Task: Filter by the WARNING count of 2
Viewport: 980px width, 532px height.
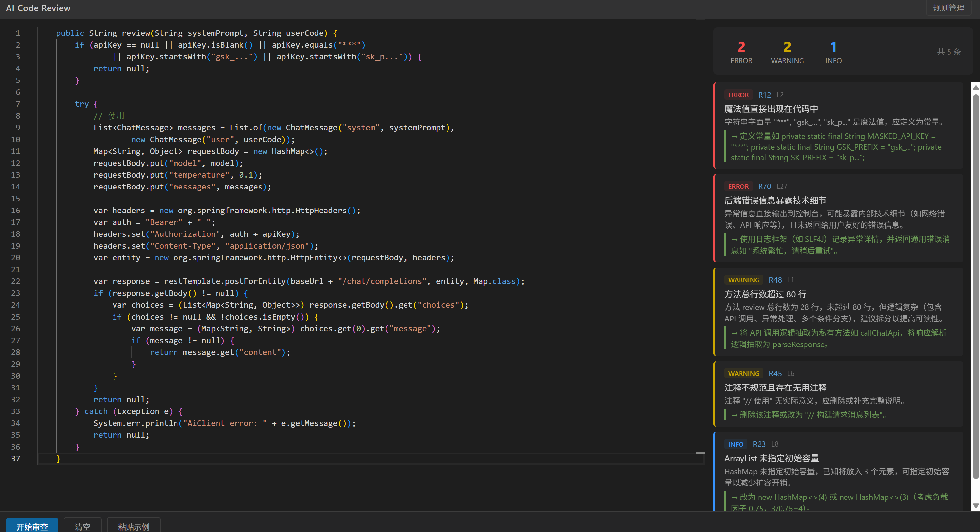Action: pyautogui.click(x=787, y=52)
